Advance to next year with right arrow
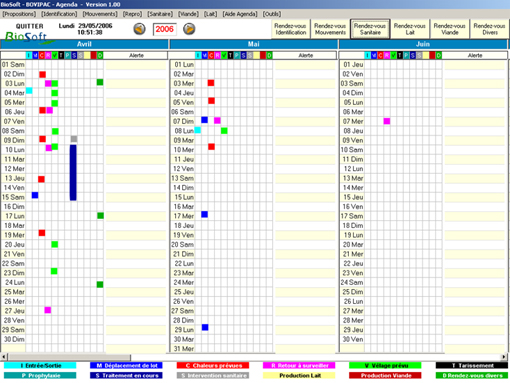Viewport: 510px width, 383px height. (189, 29)
